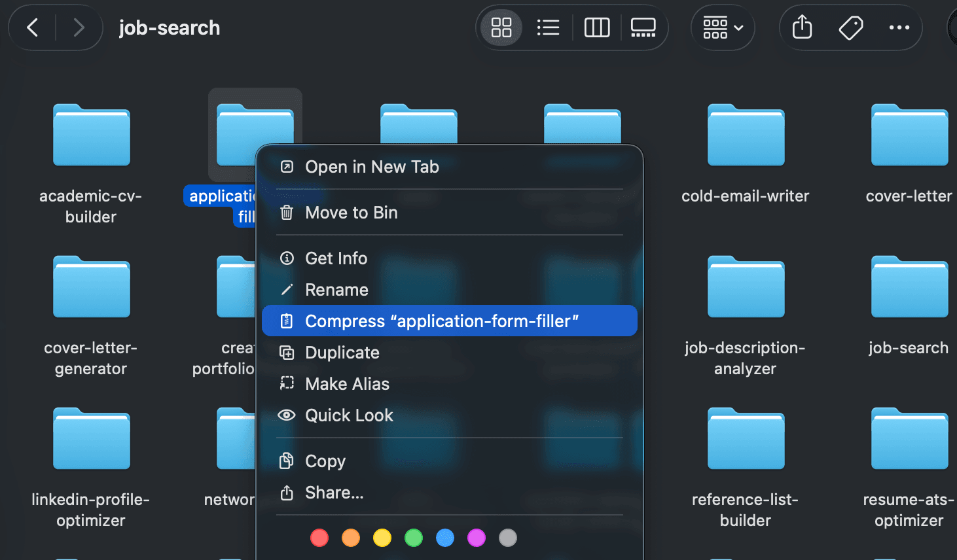Select the job-search subfolder icon

point(910,287)
